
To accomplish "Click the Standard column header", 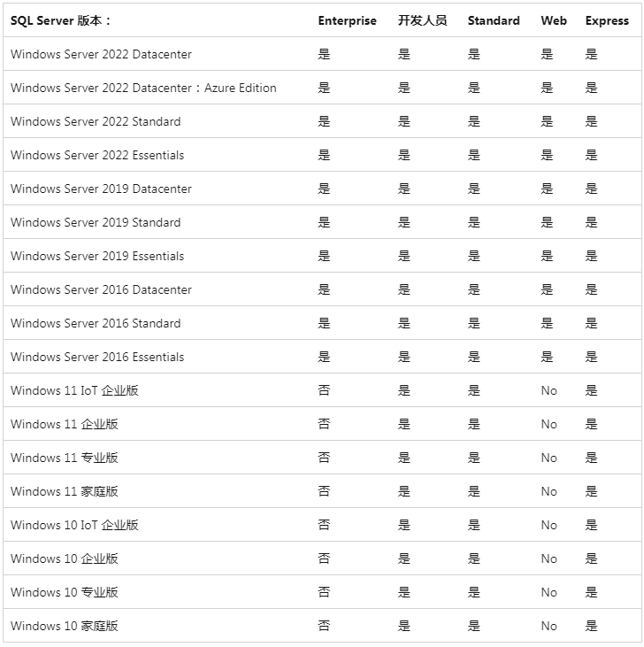I will tap(494, 20).
